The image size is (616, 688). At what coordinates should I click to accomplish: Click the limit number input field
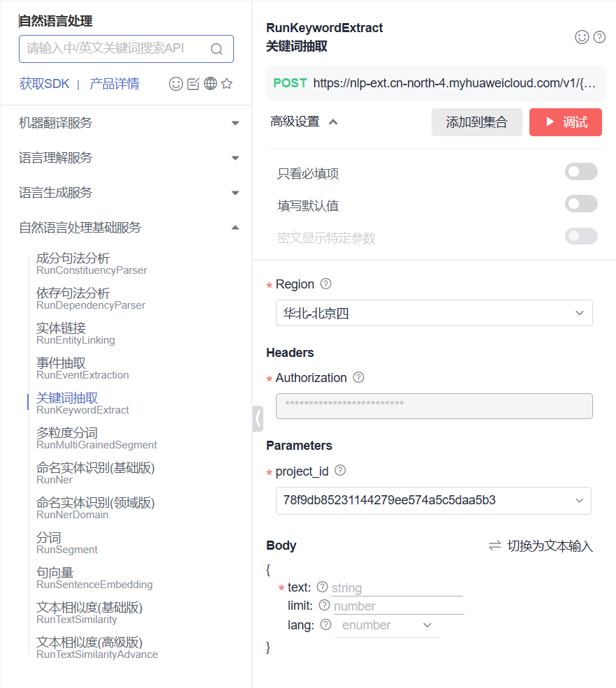(x=398, y=606)
